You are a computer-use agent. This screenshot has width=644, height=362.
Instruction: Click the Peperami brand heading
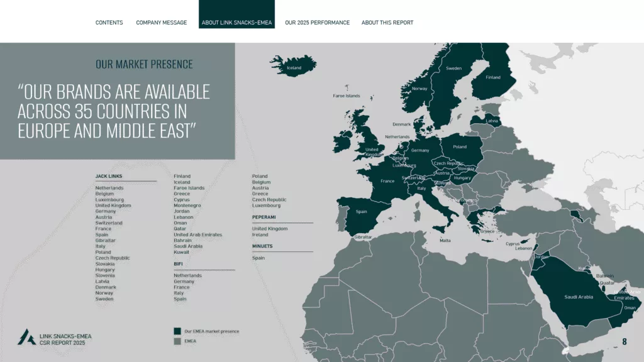264,217
